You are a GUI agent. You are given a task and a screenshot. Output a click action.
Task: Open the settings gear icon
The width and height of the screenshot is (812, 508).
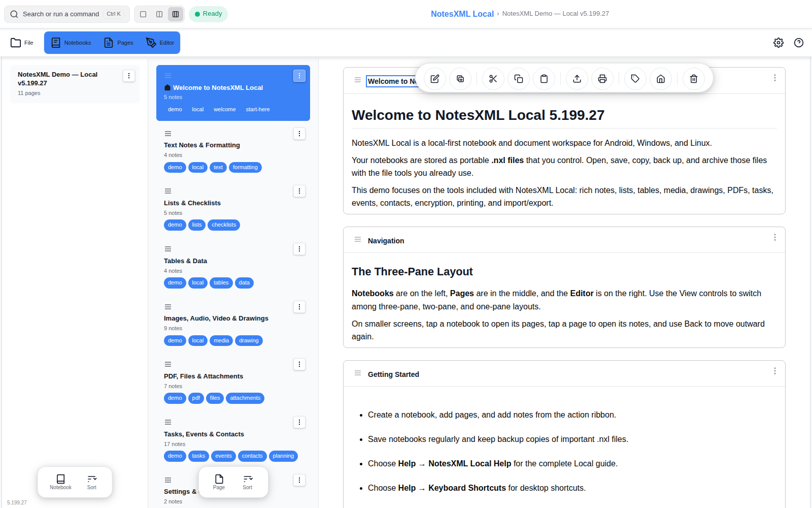click(779, 43)
